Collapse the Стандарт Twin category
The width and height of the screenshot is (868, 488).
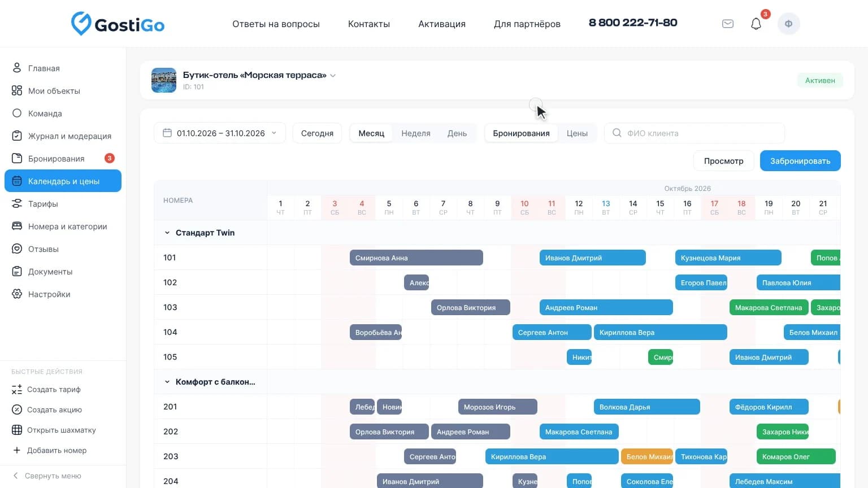pos(167,233)
